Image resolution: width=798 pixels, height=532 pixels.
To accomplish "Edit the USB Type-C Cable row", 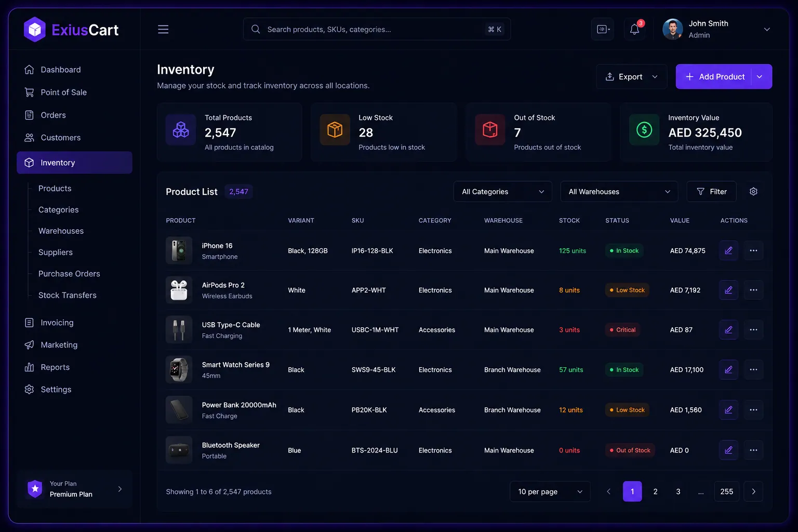I will click(728, 330).
